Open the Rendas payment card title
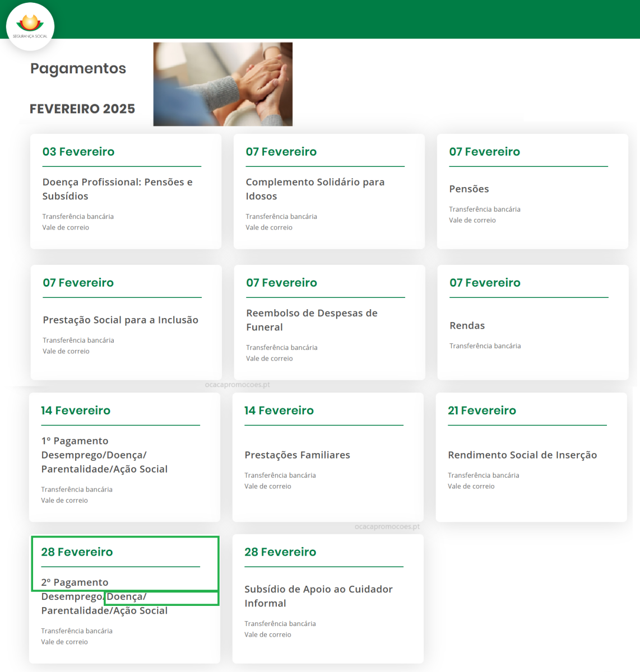Screen dimensions: 640x672 click(467, 326)
